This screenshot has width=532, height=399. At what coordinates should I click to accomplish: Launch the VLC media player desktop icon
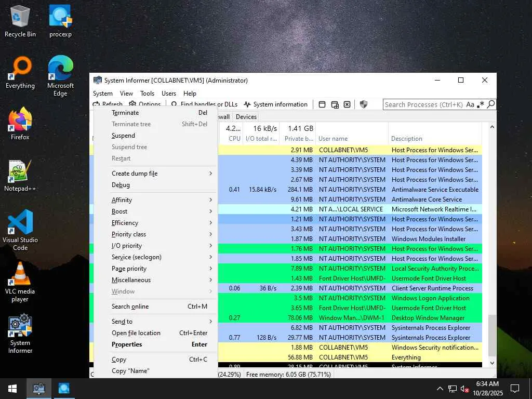click(20, 282)
